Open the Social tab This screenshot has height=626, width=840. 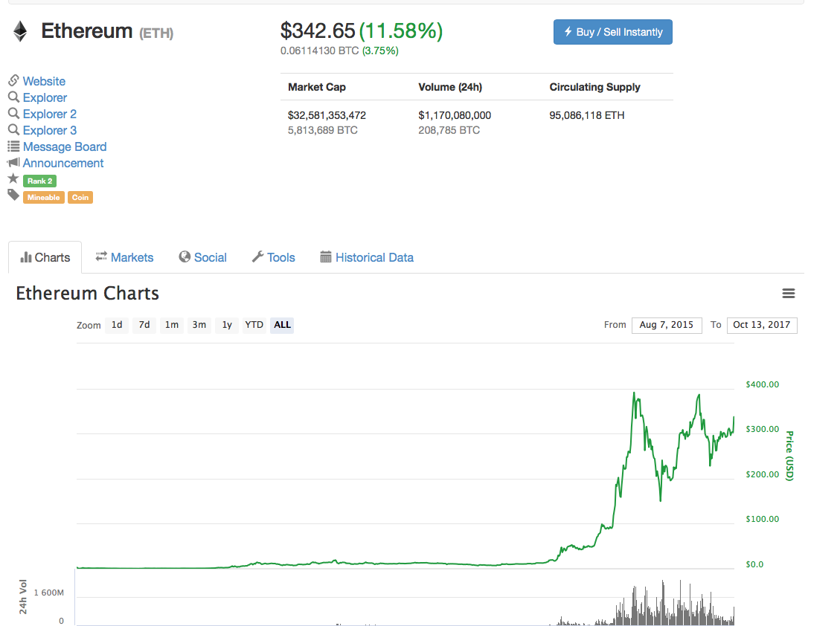(x=202, y=257)
